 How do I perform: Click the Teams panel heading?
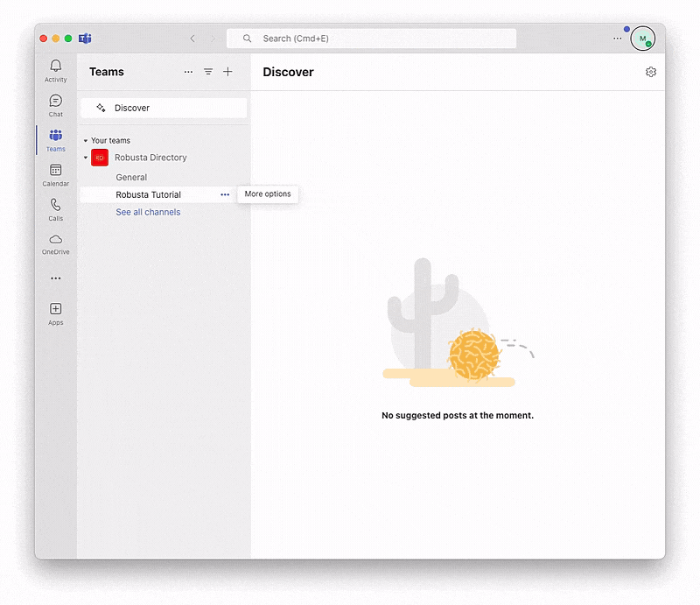(107, 72)
